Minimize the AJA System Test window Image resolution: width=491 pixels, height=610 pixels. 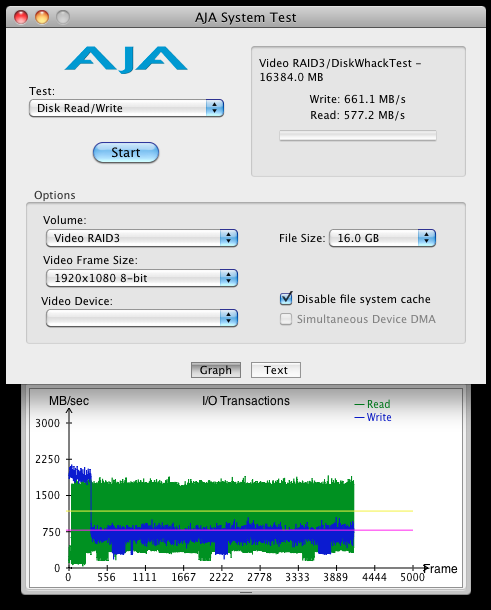tap(42, 17)
